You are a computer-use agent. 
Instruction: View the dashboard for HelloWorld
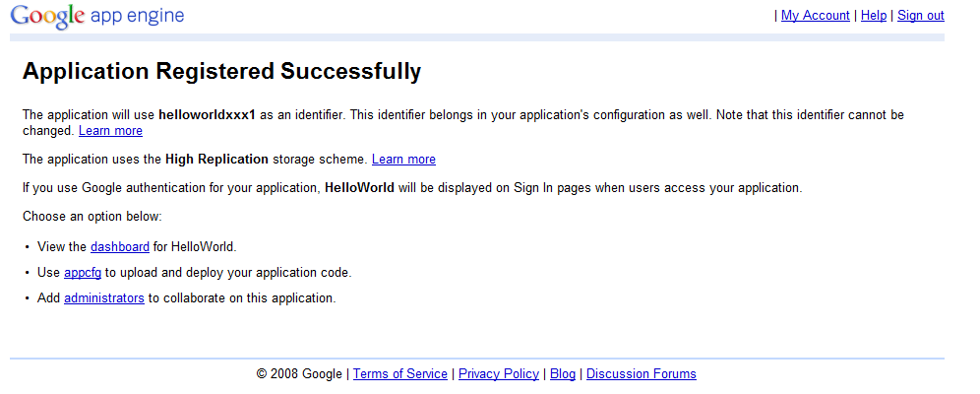click(x=120, y=246)
